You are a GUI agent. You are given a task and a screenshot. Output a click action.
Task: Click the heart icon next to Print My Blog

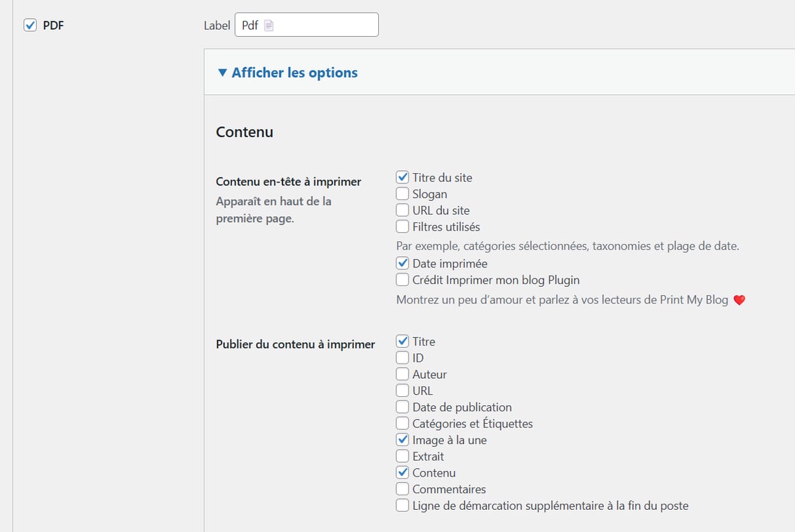(x=738, y=300)
